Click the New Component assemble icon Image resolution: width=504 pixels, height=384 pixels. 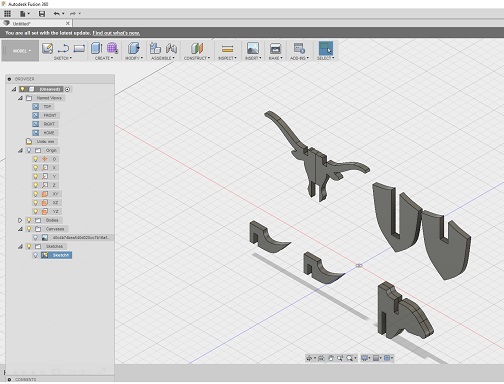click(x=155, y=48)
